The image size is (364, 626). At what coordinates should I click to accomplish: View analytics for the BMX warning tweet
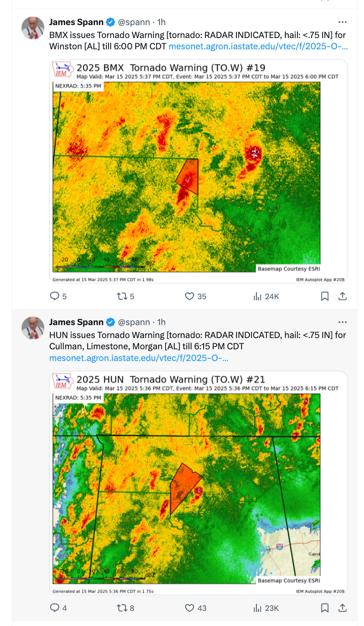click(x=258, y=296)
